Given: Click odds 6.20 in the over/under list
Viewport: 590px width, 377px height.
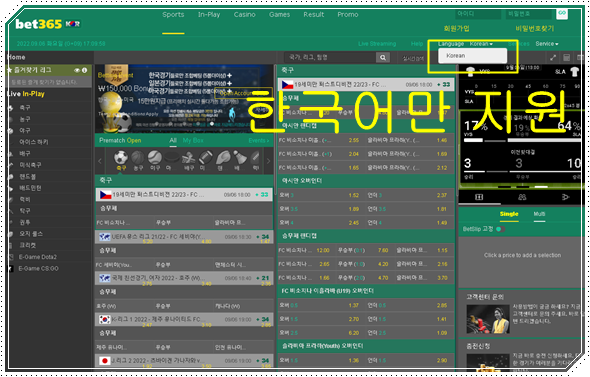Looking at the screenshot, I should coord(354,333).
